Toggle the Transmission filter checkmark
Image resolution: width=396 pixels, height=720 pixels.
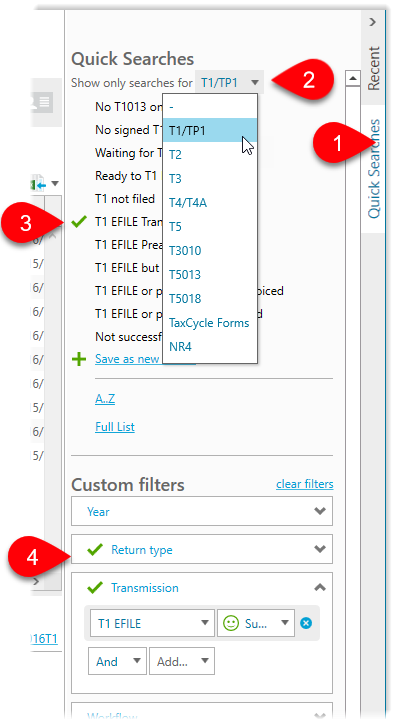95,587
